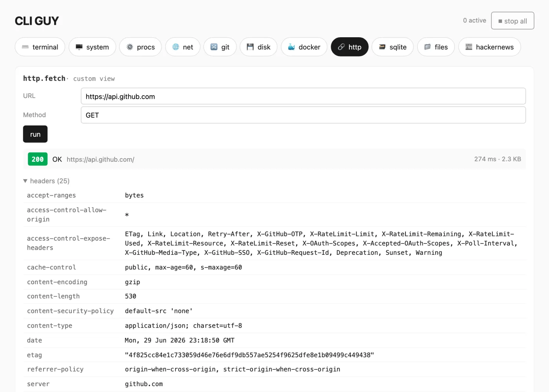Click the github.com server value
This screenshot has width=549, height=392.
coord(144,384)
